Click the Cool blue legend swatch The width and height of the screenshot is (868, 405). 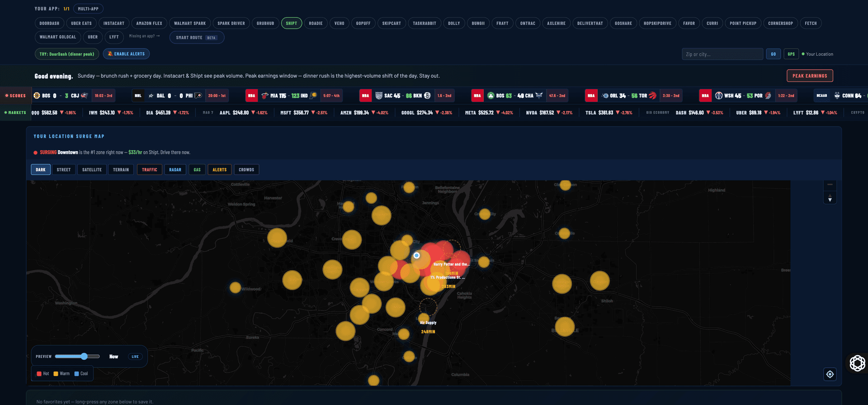(x=76, y=374)
